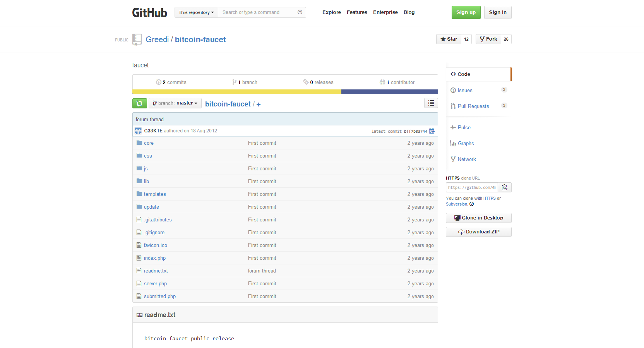Open the js folder
644x348 pixels.
pyautogui.click(x=146, y=168)
